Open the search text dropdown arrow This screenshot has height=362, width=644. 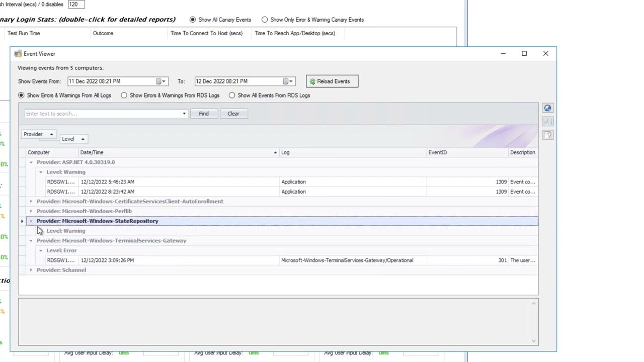(x=184, y=114)
